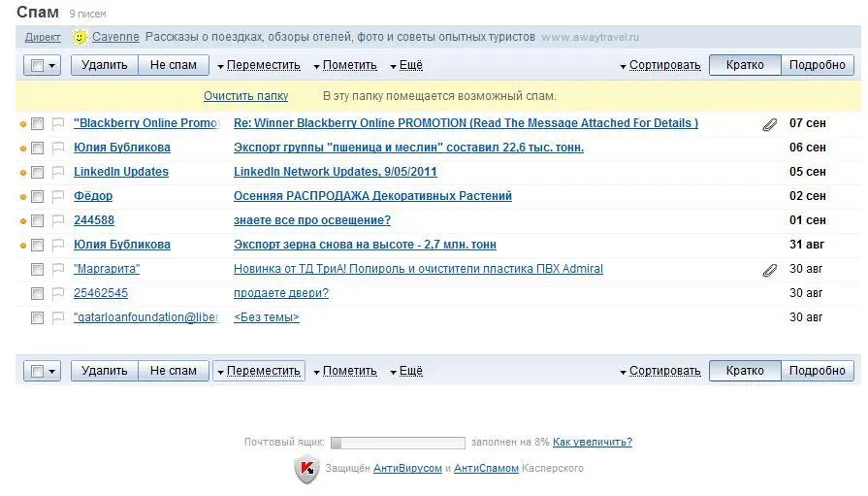Click the mailbox storage usage bar
The height and width of the screenshot is (496, 868).
pos(398,443)
